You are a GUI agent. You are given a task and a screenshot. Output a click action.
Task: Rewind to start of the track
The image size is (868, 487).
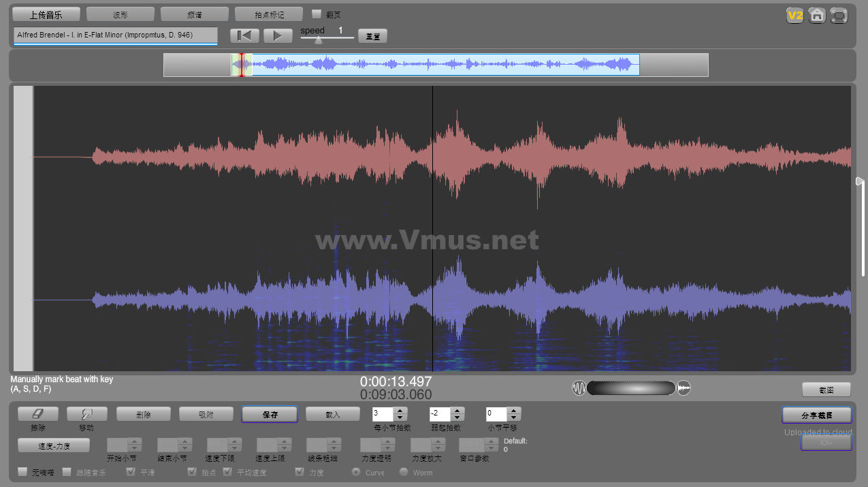(244, 35)
